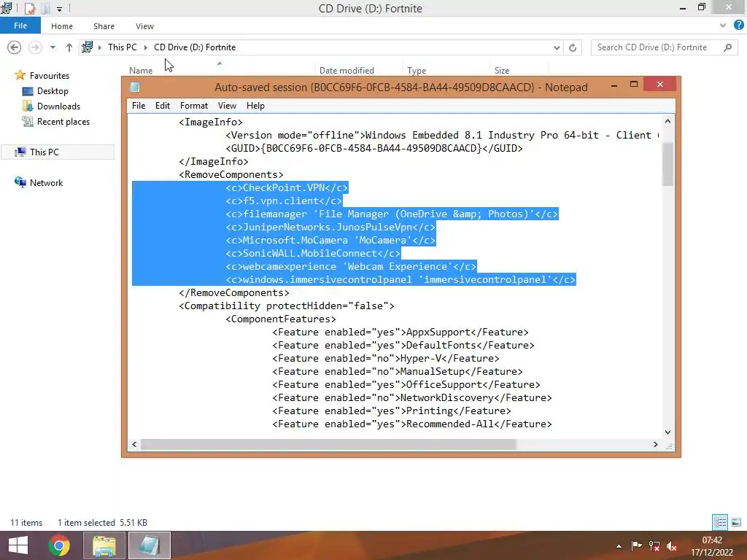Click the New folder icon in quick access toolbar
747x560 pixels.
click(x=46, y=8)
